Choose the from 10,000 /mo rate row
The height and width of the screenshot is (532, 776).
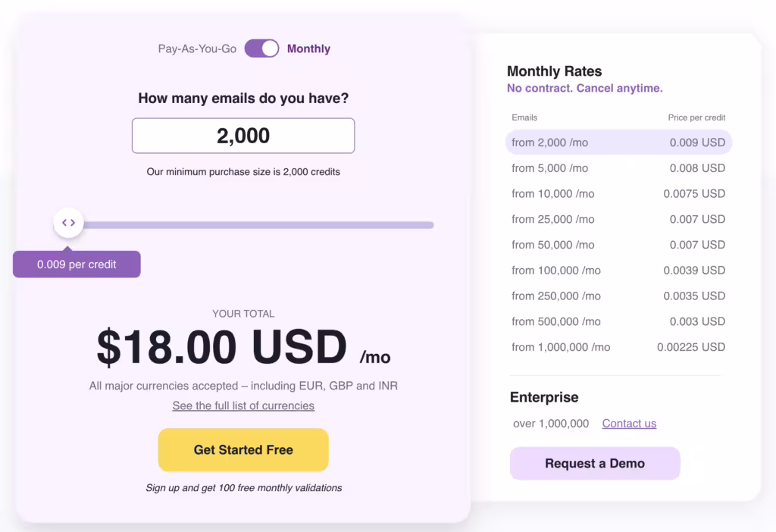pyautogui.click(x=618, y=194)
